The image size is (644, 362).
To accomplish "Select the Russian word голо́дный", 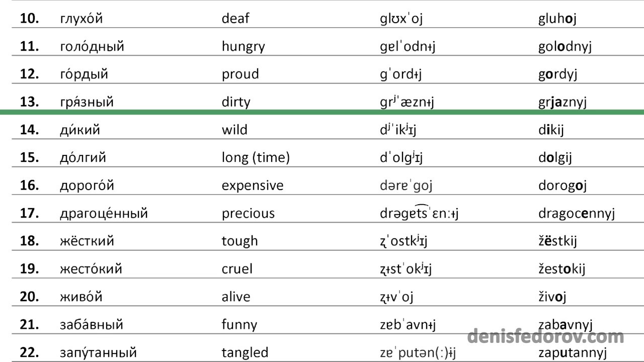I will tap(92, 47).
